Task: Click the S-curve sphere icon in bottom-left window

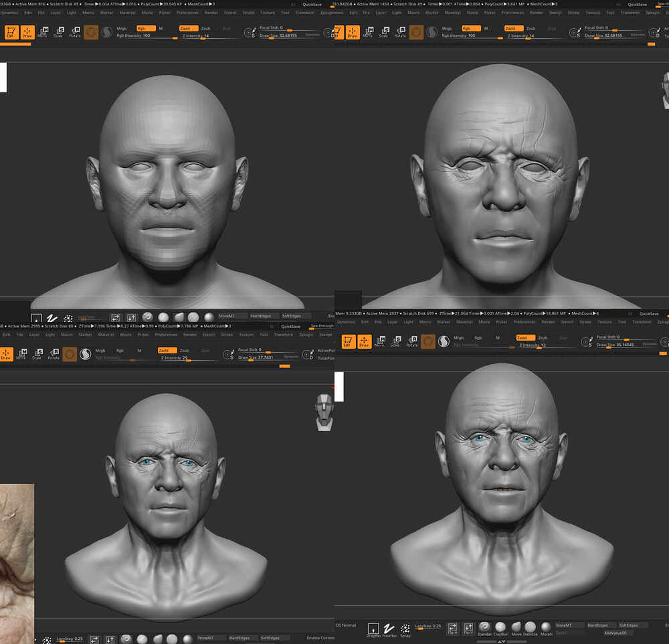Action: click(x=86, y=354)
